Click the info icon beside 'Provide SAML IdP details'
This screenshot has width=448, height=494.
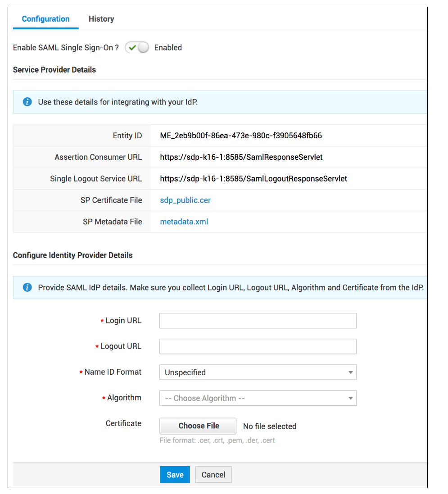[27, 287]
